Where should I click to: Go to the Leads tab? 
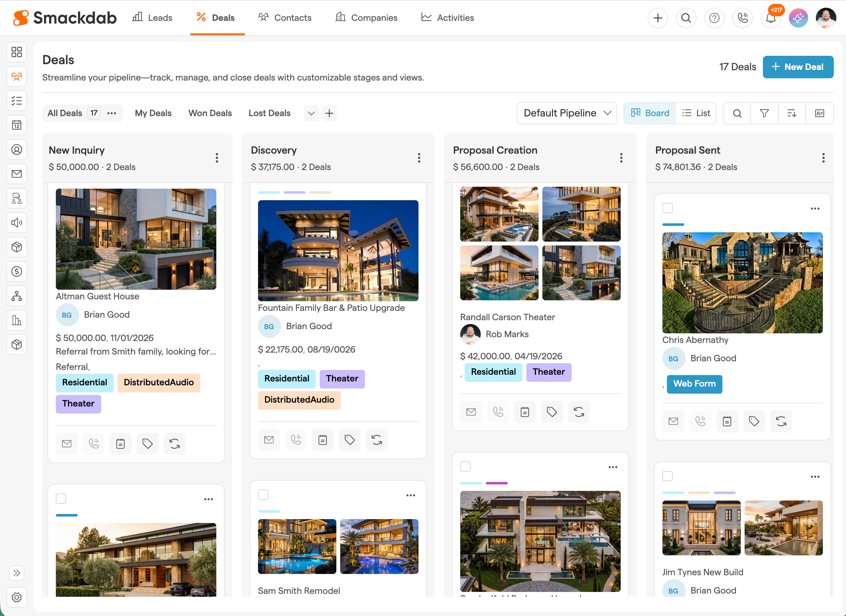(x=152, y=18)
